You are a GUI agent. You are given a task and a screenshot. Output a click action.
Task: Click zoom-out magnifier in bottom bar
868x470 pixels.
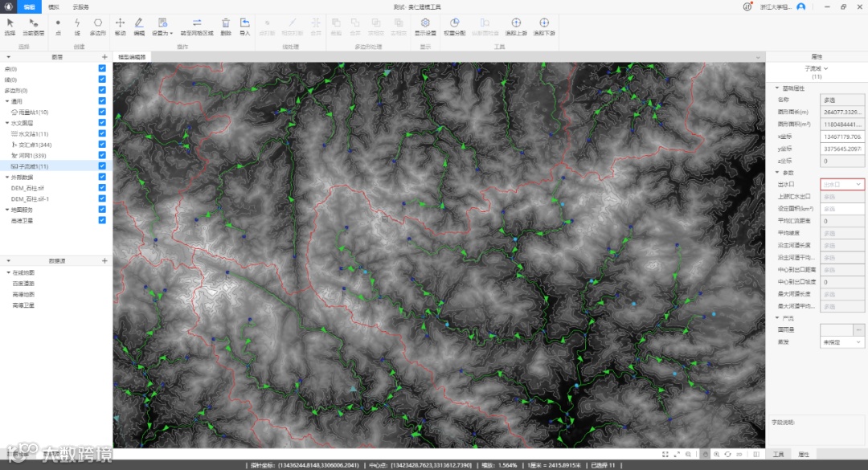pyautogui.click(x=689, y=454)
